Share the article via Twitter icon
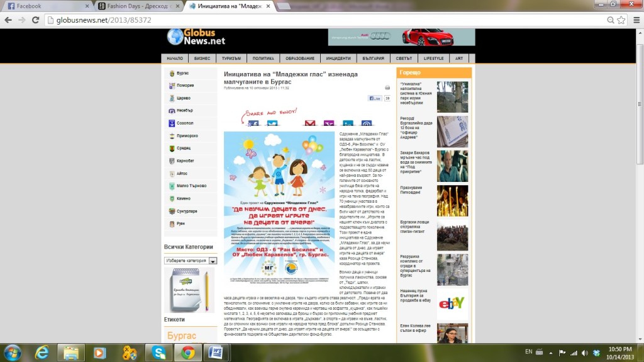 tap(272, 124)
